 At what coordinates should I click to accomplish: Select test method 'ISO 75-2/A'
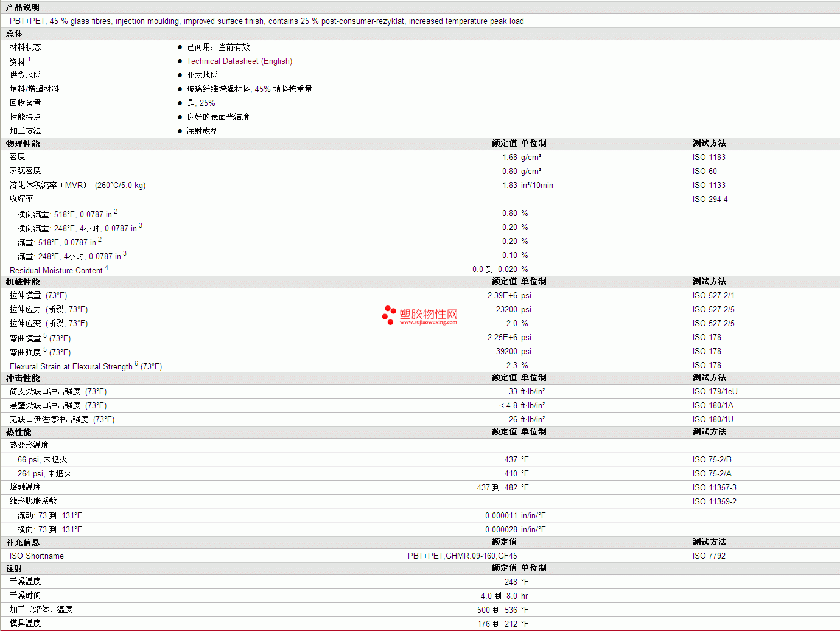click(712, 474)
